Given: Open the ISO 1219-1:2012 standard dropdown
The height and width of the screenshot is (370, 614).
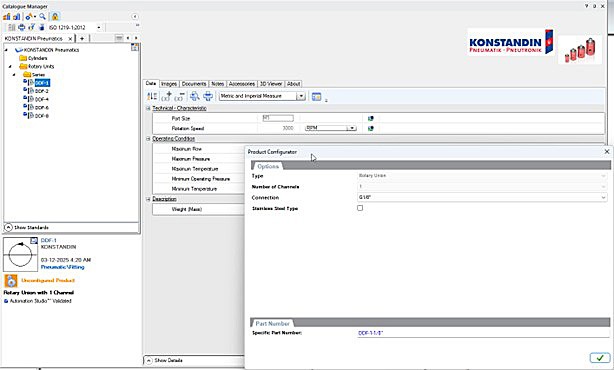Looking at the screenshot, I should tap(99, 27).
